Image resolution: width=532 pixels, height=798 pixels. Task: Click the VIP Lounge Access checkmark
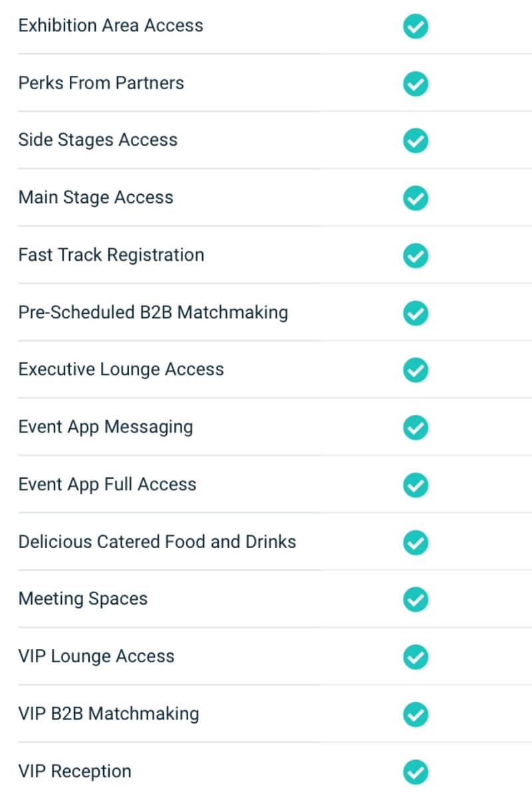coord(416,657)
